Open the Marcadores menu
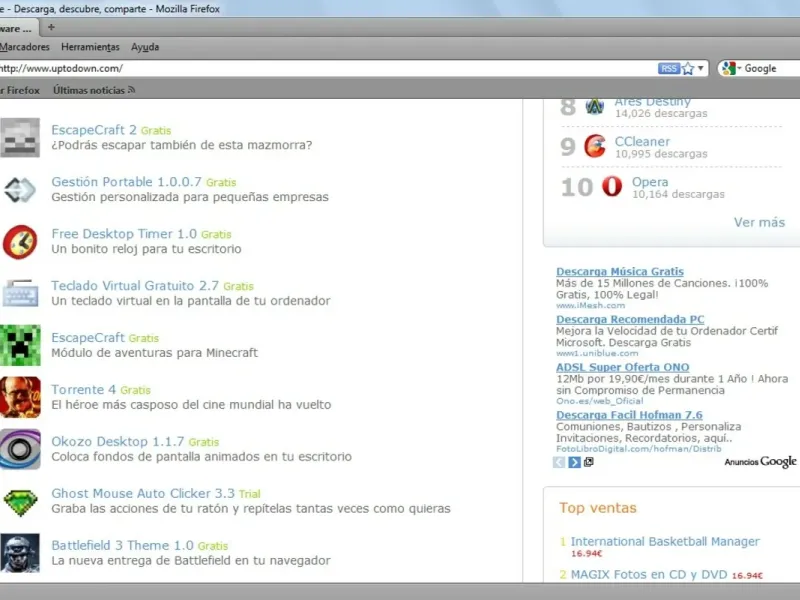This screenshot has height=600, width=800. 24,47
